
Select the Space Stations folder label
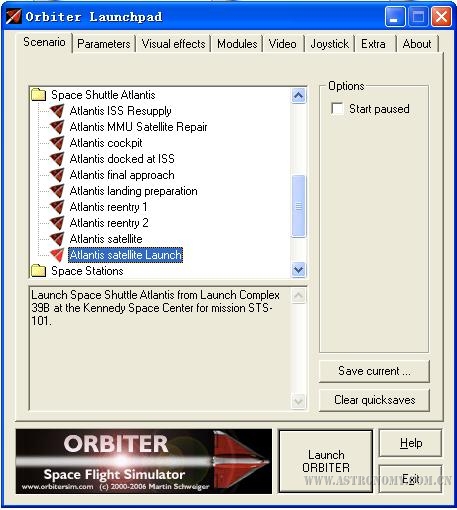click(87, 271)
